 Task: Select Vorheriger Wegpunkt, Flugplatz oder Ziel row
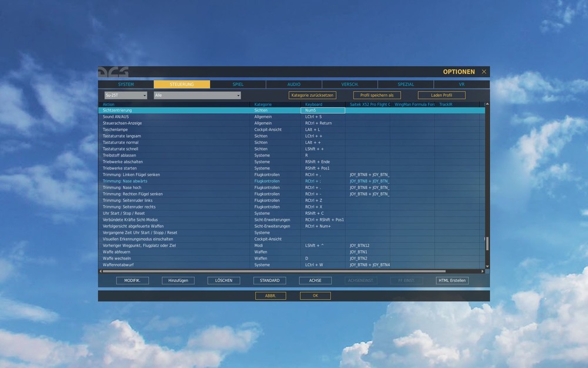tap(292, 246)
